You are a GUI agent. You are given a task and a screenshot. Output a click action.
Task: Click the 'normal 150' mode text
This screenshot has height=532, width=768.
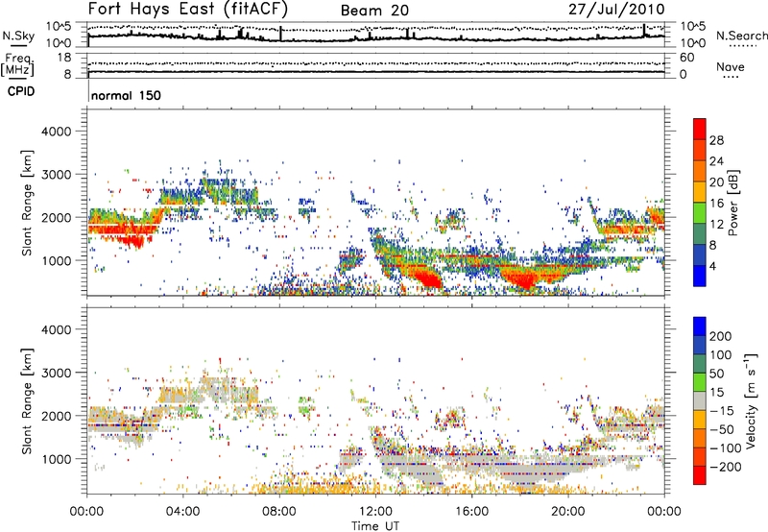(126, 95)
